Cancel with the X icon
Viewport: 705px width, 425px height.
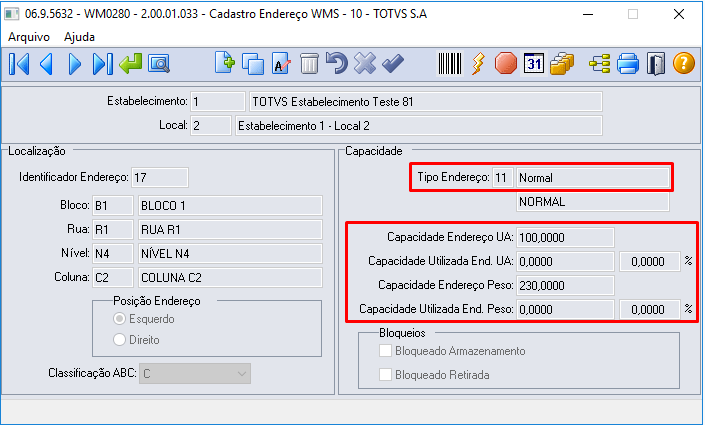(365, 63)
